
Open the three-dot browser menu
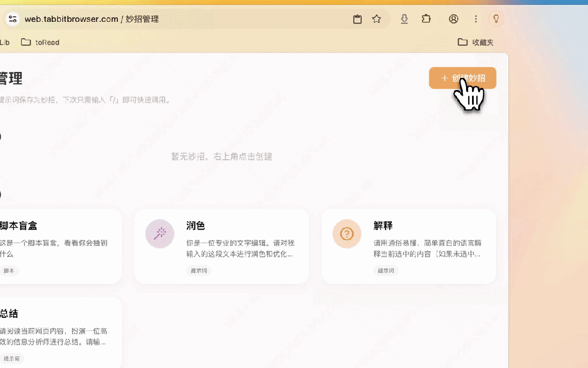point(475,19)
